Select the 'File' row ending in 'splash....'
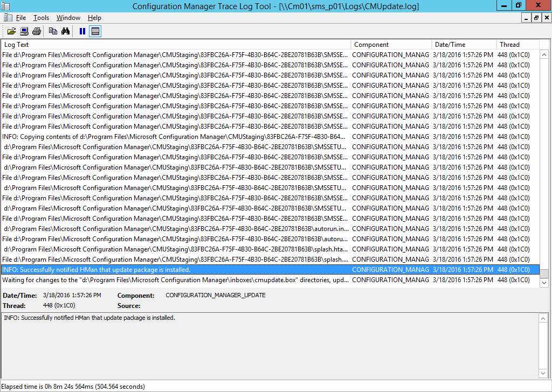The image size is (552, 392). pyautogui.click(x=270, y=260)
